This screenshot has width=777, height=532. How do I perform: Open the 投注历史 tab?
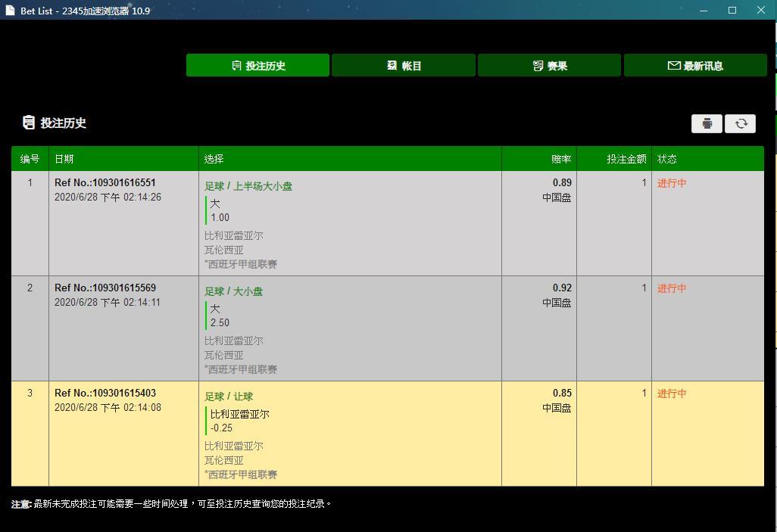pyautogui.click(x=257, y=65)
